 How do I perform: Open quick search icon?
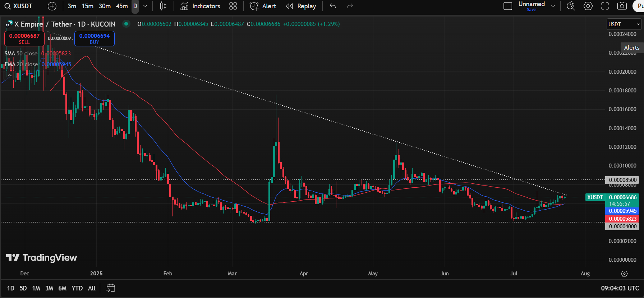(x=571, y=6)
